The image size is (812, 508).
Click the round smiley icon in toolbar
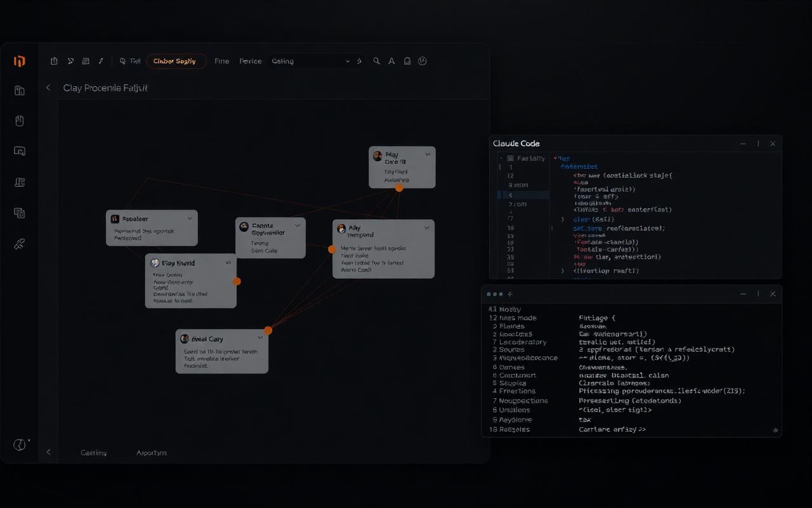(x=422, y=61)
